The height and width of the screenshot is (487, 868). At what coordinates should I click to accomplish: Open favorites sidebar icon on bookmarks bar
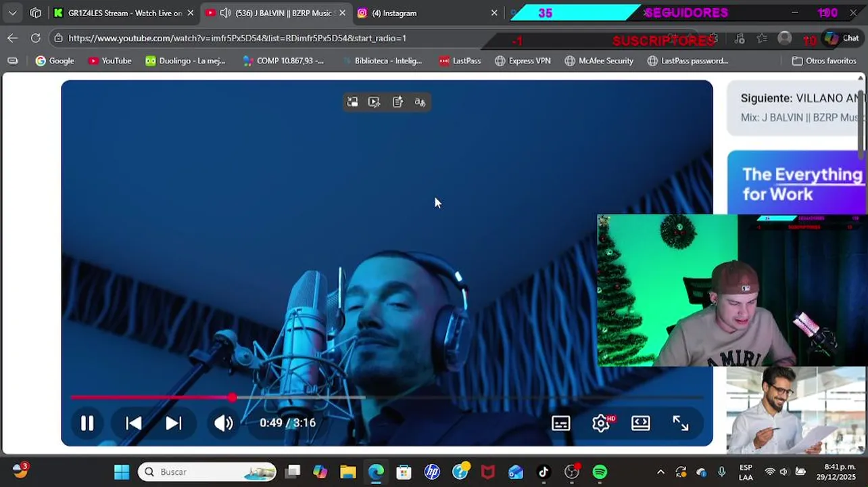[13, 61]
